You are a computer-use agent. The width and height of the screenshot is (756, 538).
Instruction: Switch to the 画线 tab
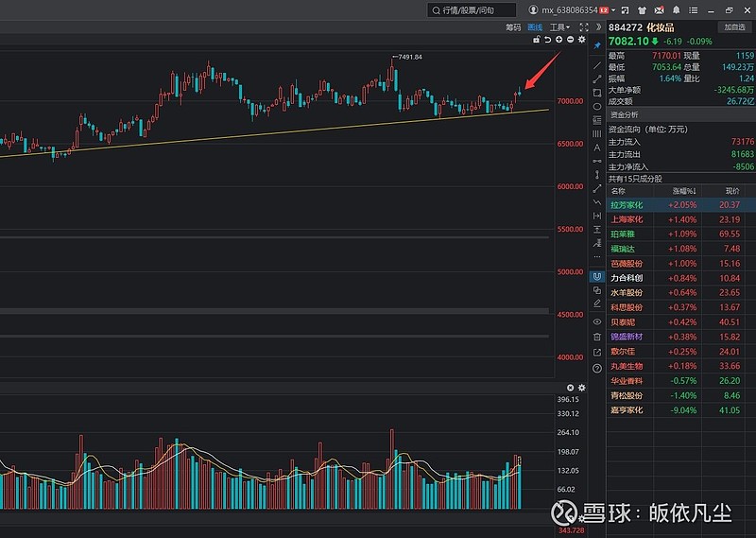[x=537, y=27]
